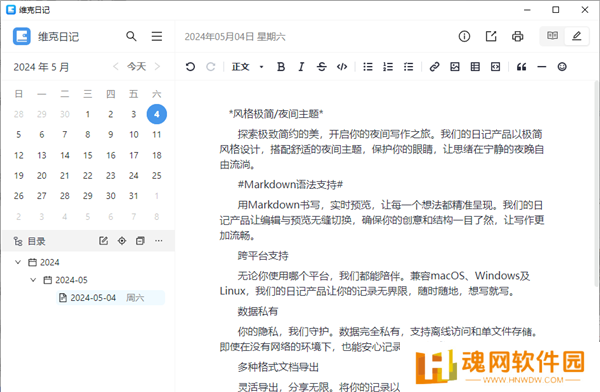This screenshot has height=392, width=600.
Task: Toggle bold text formatting
Action: pyautogui.click(x=281, y=67)
